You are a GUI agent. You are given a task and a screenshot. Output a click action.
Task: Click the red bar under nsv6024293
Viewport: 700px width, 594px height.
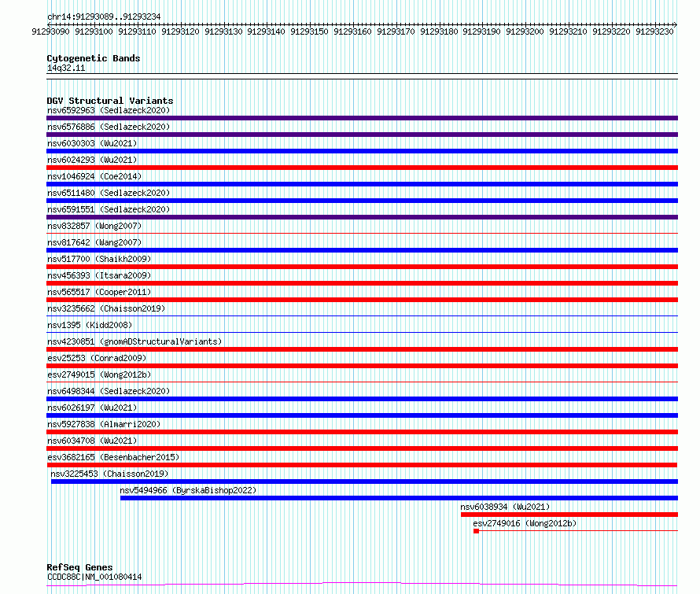coord(362,168)
